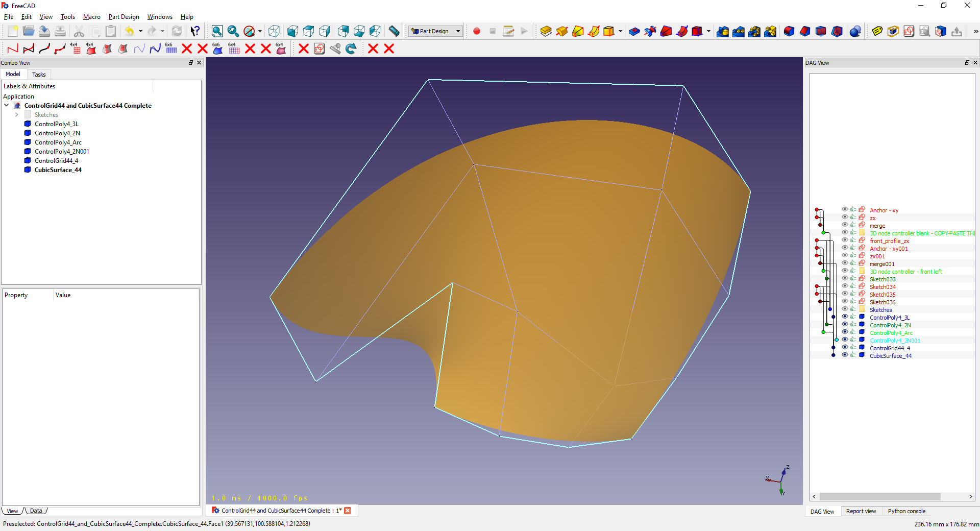Image resolution: width=980 pixels, height=531 pixels.
Task: Toggle visibility eye for ControlPoly4_2N in DAG
Action: (x=845, y=324)
